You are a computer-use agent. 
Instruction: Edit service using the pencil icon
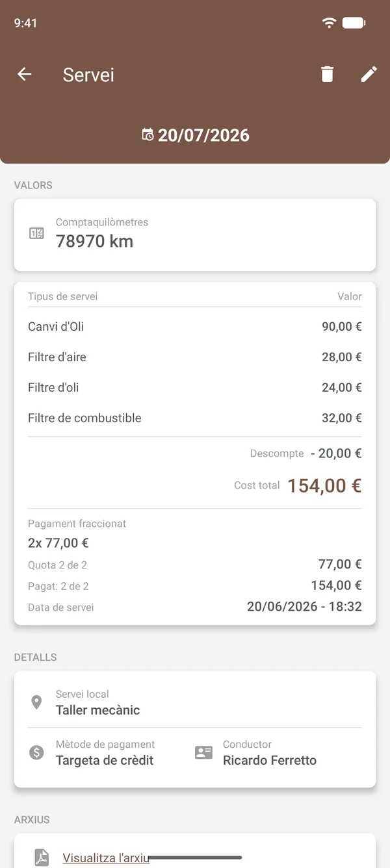(x=369, y=74)
